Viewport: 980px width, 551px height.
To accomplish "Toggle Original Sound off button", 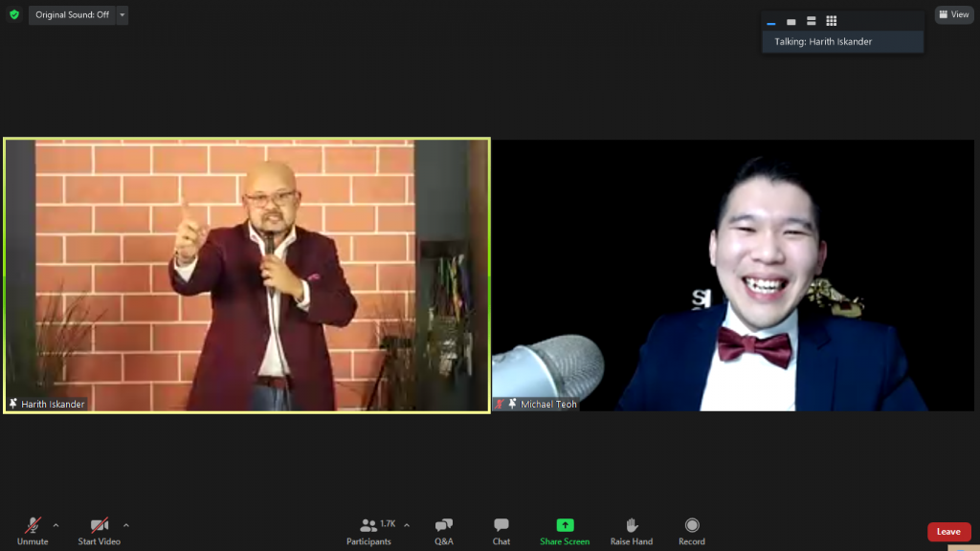I will point(72,15).
